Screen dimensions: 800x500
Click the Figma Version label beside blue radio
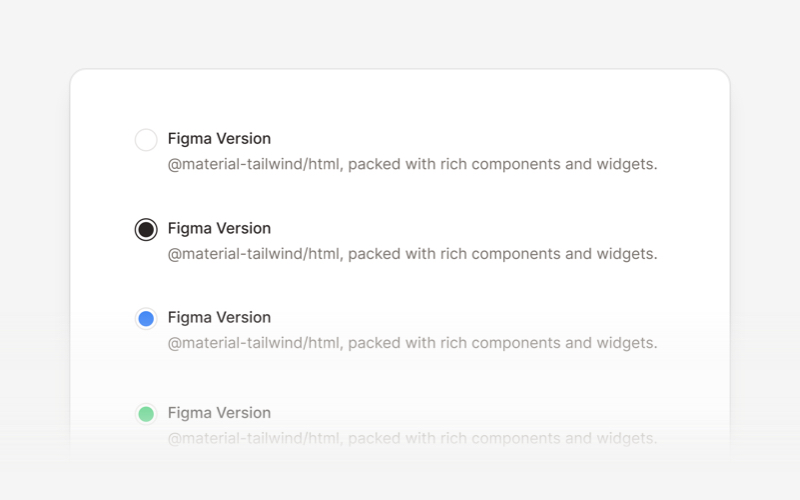219,318
